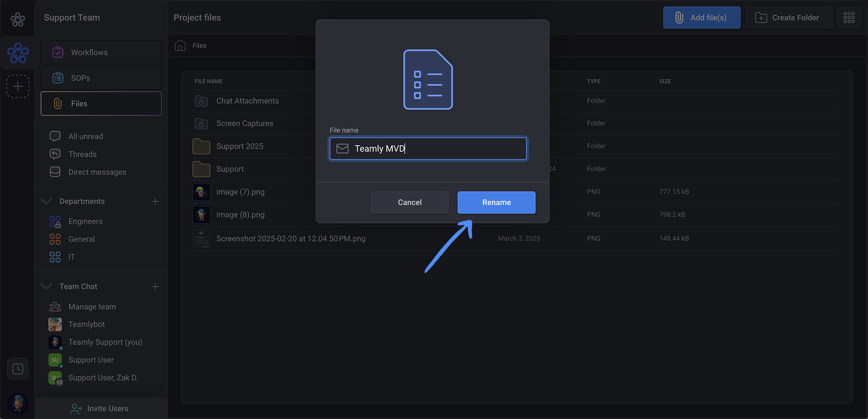The width and height of the screenshot is (868, 419).
Task: Click the document checklist icon in the dialog
Action: (x=428, y=79)
